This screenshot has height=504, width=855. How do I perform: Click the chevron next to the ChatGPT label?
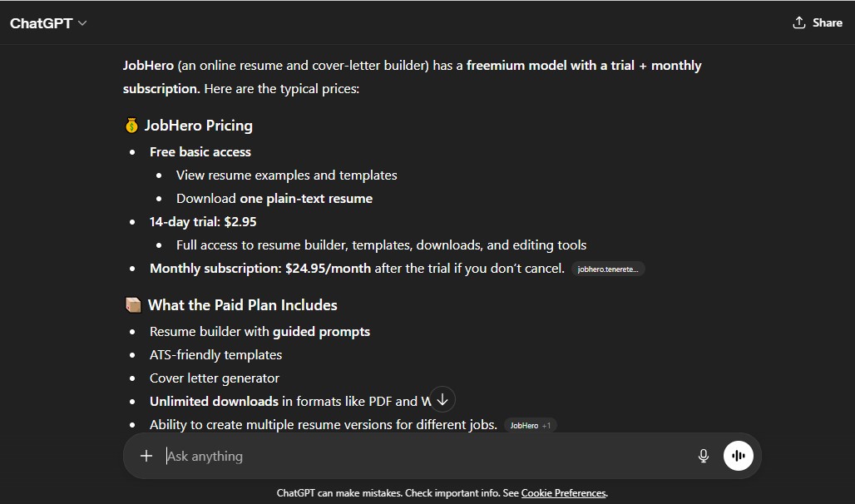(x=81, y=23)
